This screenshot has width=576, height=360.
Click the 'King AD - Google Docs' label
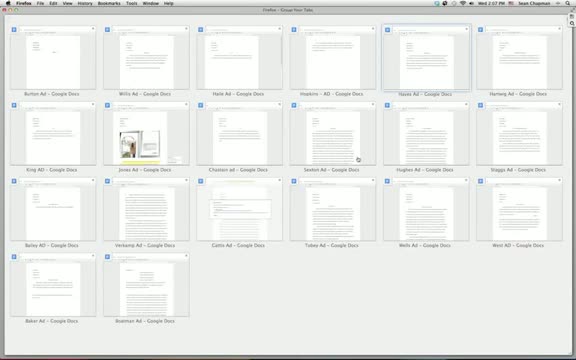(x=51, y=170)
